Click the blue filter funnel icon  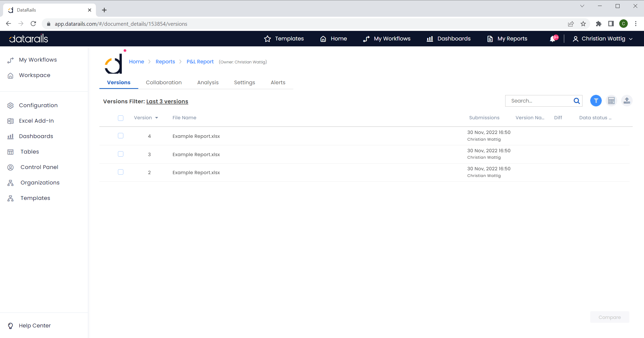596,101
